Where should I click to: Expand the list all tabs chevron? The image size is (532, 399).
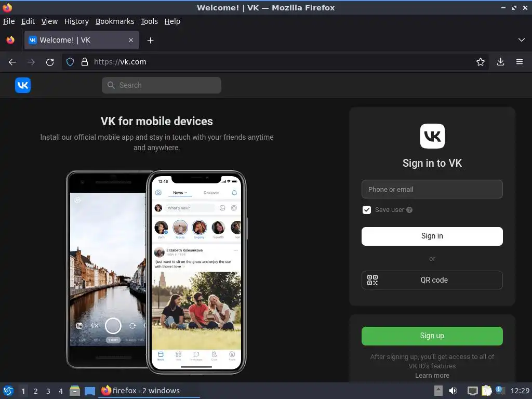[x=522, y=40]
